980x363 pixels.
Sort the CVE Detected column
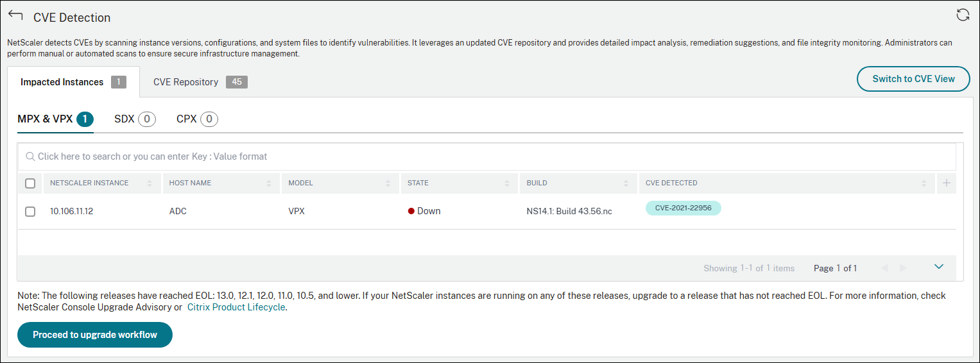coord(924,183)
